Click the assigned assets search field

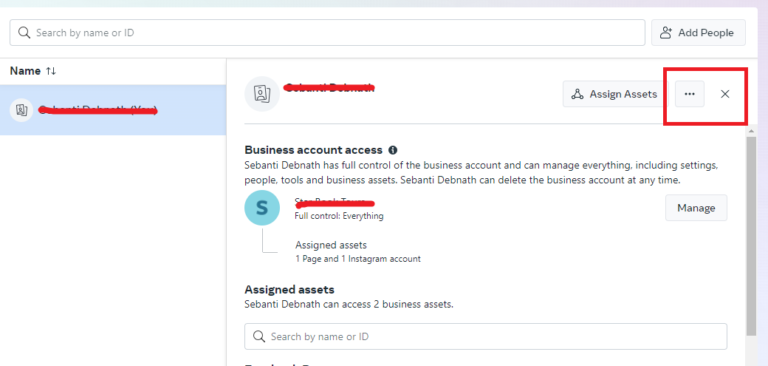pyautogui.click(x=486, y=337)
